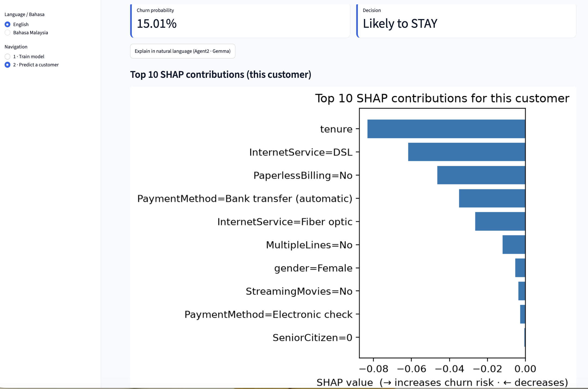Click the chart title text
This screenshot has width=588, height=389.
pyautogui.click(x=442, y=98)
